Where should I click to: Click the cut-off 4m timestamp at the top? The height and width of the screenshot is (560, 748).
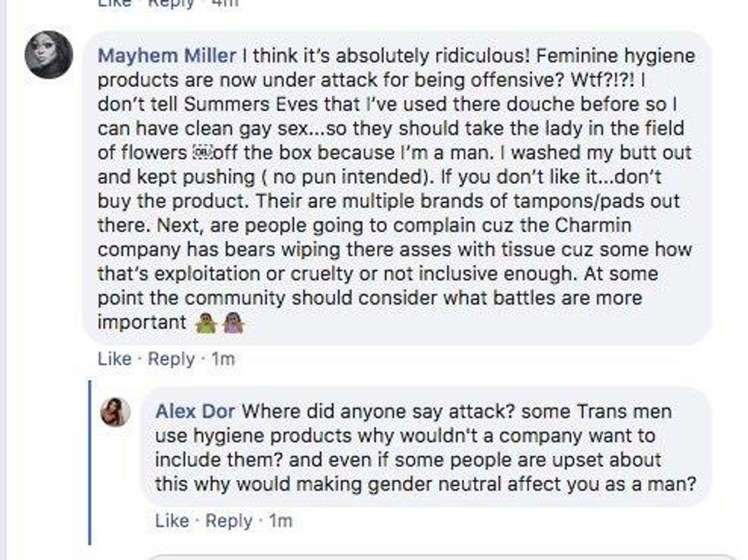(x=224, y=3)
